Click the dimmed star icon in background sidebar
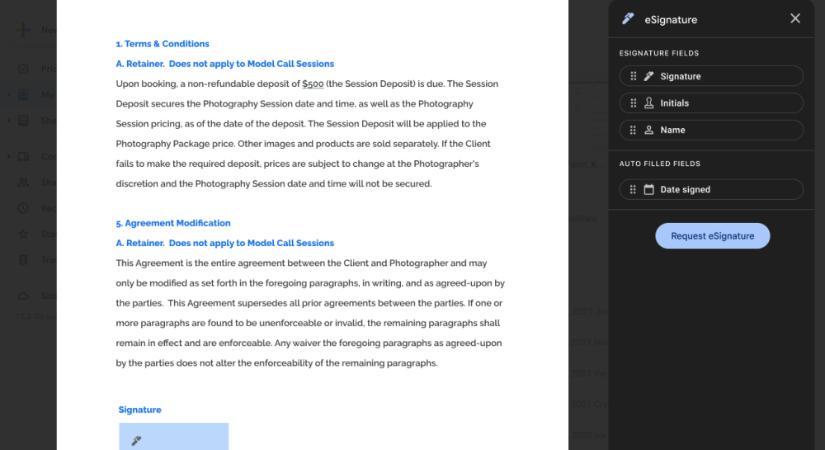Viewport: 825px width, 450px height. [x=23, y=234]
